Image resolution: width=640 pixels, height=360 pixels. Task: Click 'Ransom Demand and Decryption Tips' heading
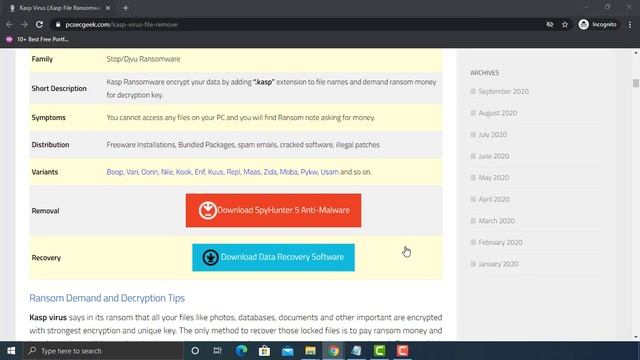click(107, 298)
